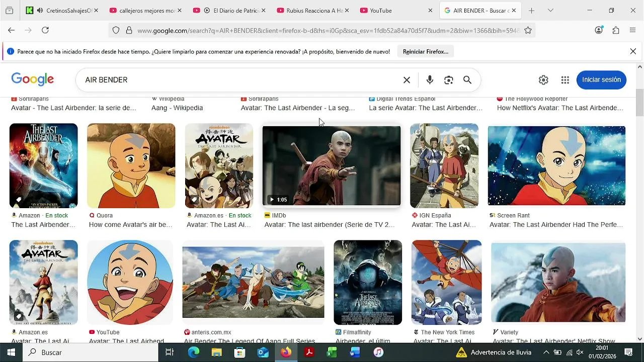
Task: Open the Extensions puzzle icon
Action: click(616, 30)
